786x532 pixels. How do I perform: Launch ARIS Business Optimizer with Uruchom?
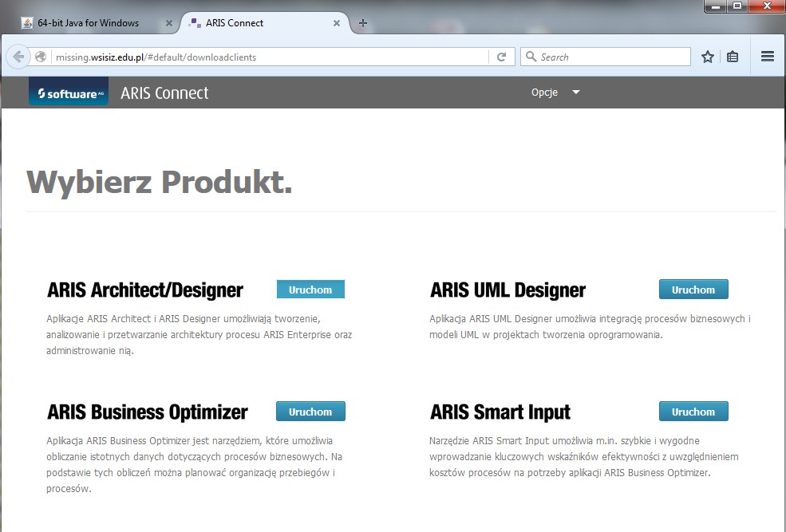point(310,412)
